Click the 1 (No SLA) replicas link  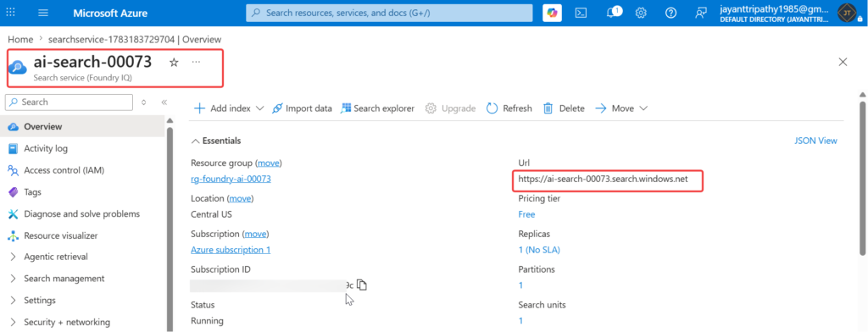click(539, 250)
